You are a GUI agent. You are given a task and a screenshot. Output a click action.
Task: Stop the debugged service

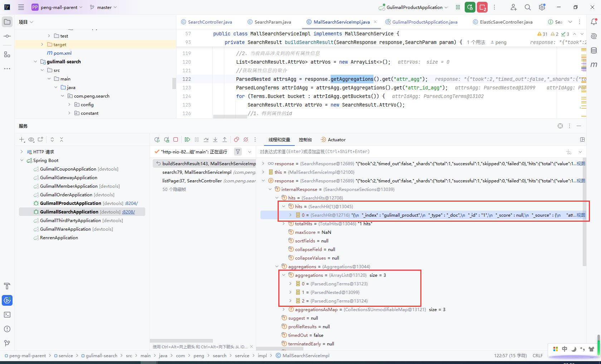[x=176, y=139]
